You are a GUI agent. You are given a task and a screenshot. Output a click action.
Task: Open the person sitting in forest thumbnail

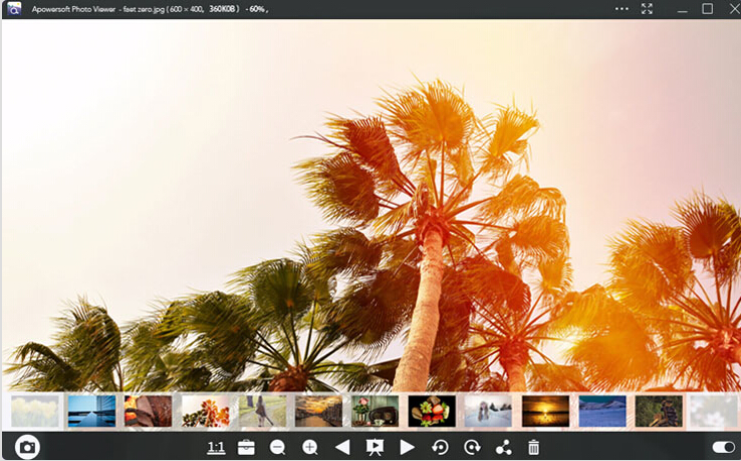(659, 411)
